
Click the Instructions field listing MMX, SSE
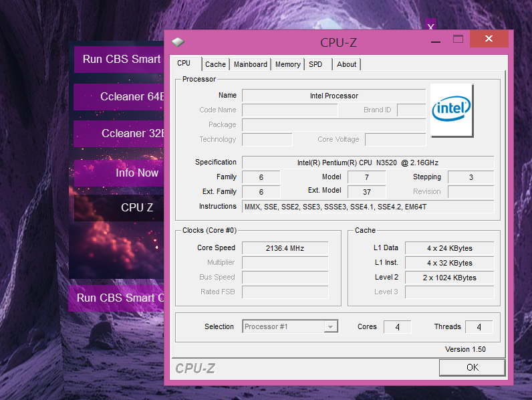[x=368, y=207]
